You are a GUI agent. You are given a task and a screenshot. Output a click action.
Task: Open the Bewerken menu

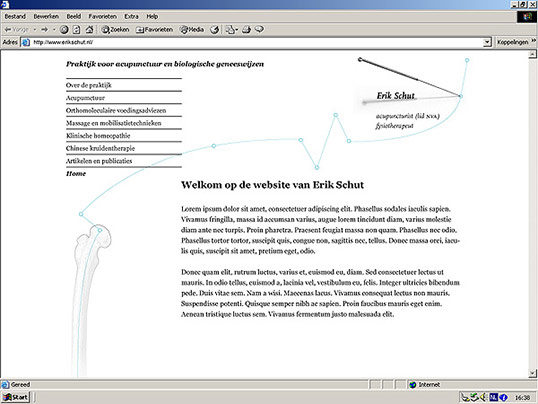click(x=46, y=16)
